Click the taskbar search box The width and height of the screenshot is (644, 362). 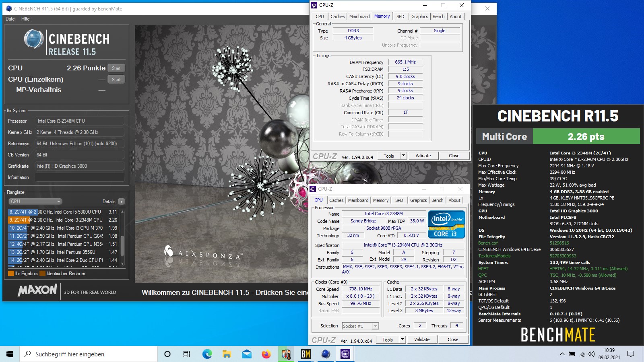point(89,354)
